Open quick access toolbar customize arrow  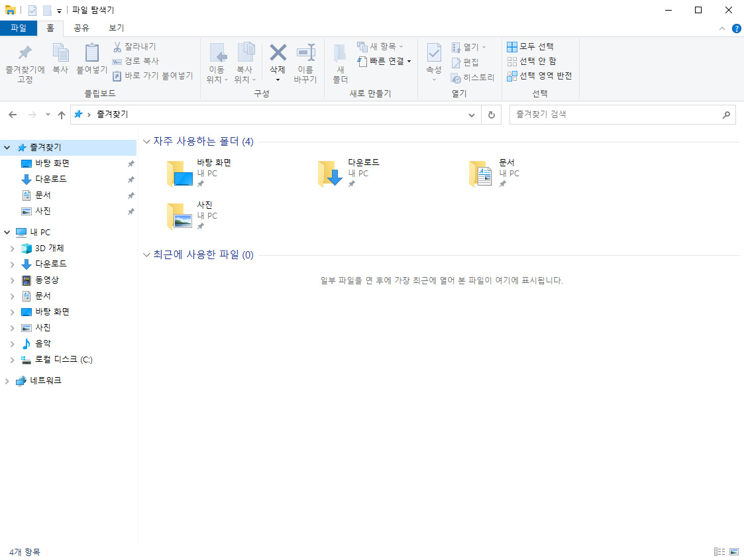60,11
